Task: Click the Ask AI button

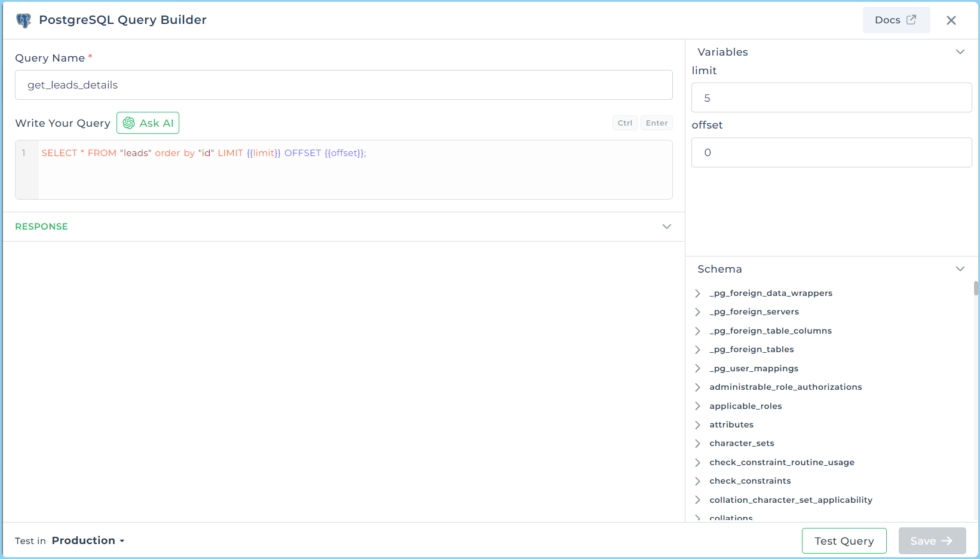Action: [x=148, y=123]
